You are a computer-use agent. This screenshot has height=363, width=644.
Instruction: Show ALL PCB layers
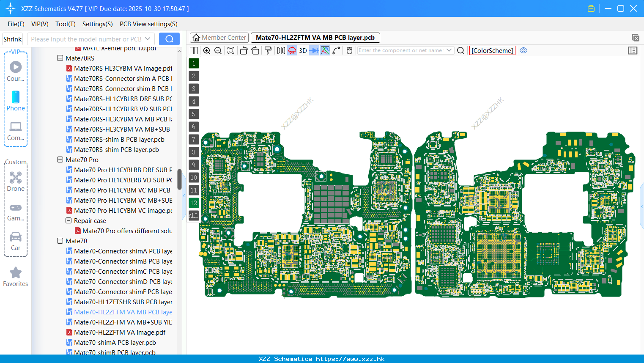pos(194,216)
